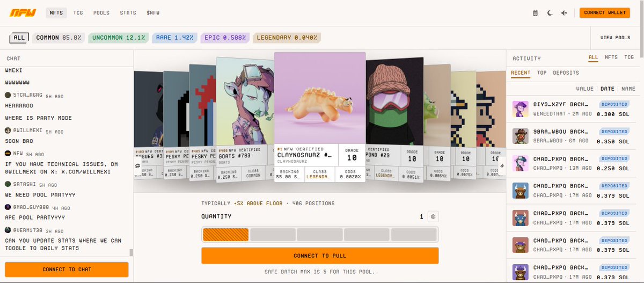The width and height of the screenshot is (644, 283).
Task: Open avatar of CHAD_PXPQ 13M ago entry
Action: 520,163
